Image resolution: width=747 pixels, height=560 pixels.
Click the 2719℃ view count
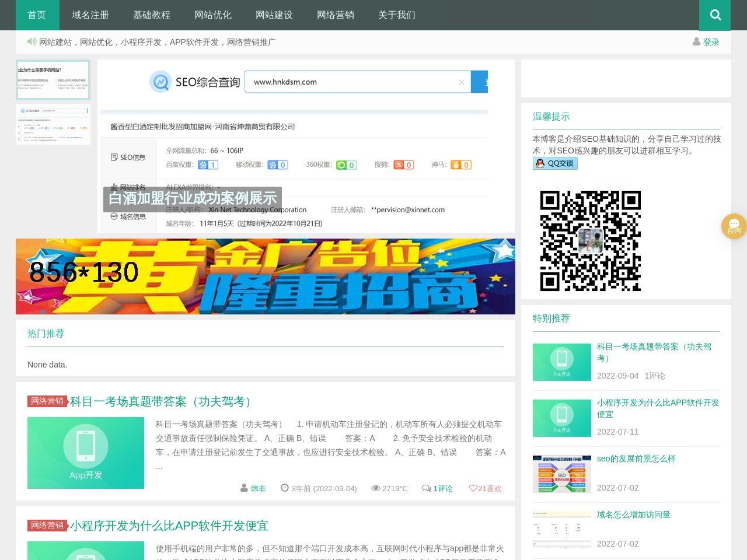coord(389,488)
